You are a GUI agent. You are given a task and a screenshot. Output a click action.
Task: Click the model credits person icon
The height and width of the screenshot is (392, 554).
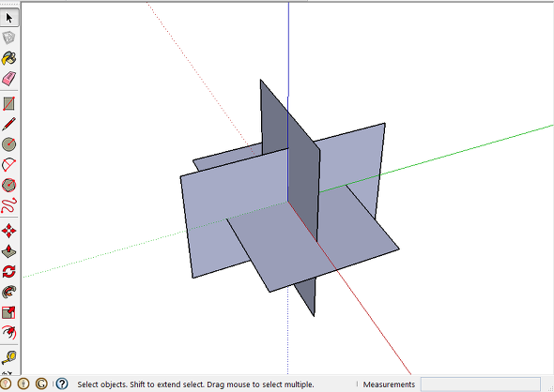click(x=23, y=384)
